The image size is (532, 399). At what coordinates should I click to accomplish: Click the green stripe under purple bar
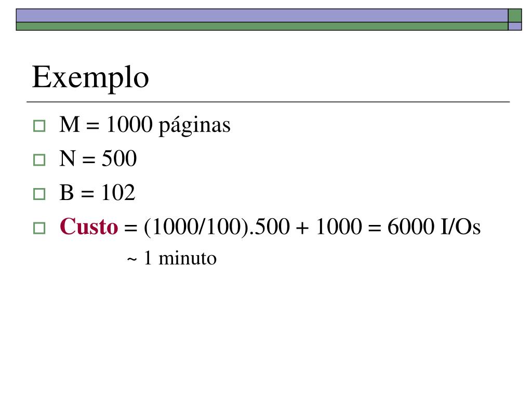262,26
